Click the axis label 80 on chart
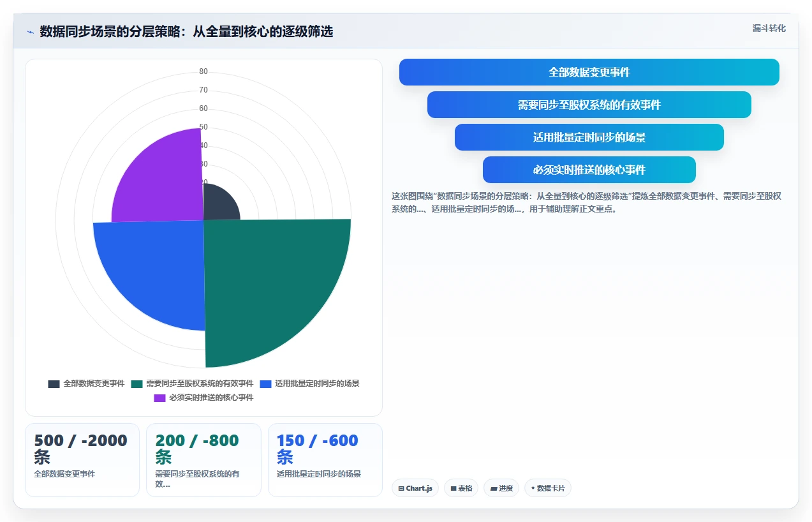Viewport: 812px width, 522px height. (x=203, y=71)
